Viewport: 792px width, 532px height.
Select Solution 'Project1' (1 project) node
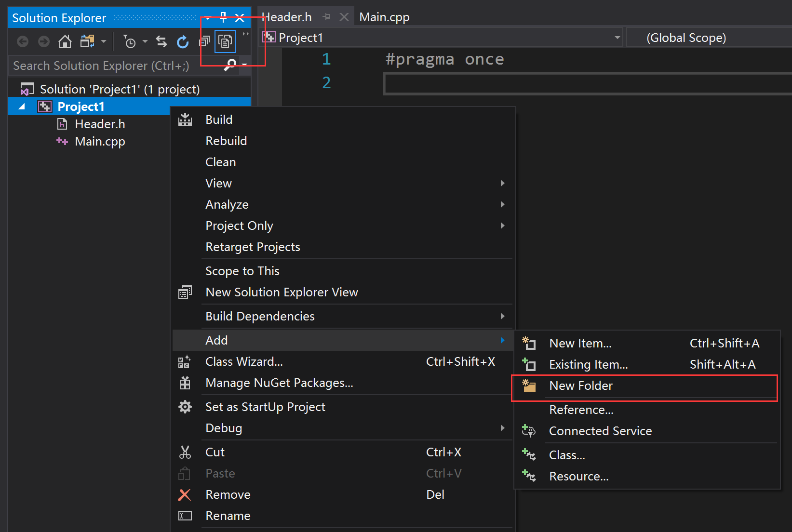(120, 89)
